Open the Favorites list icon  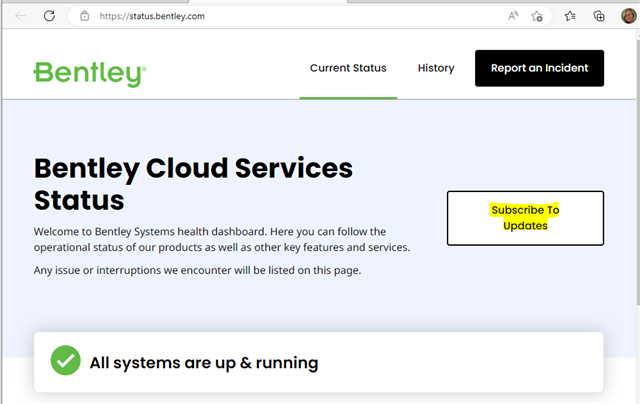click(x=570, y=16)
